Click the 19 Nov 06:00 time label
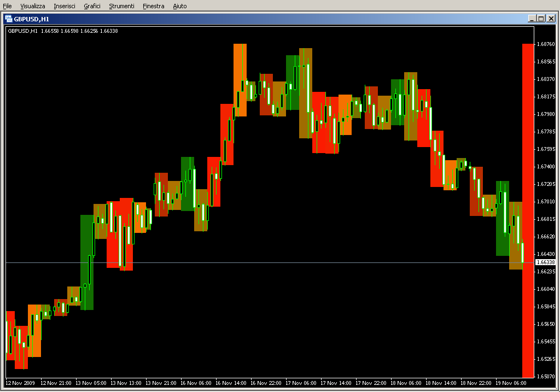Viewport: 560px width, 392px height. [511, 383]
